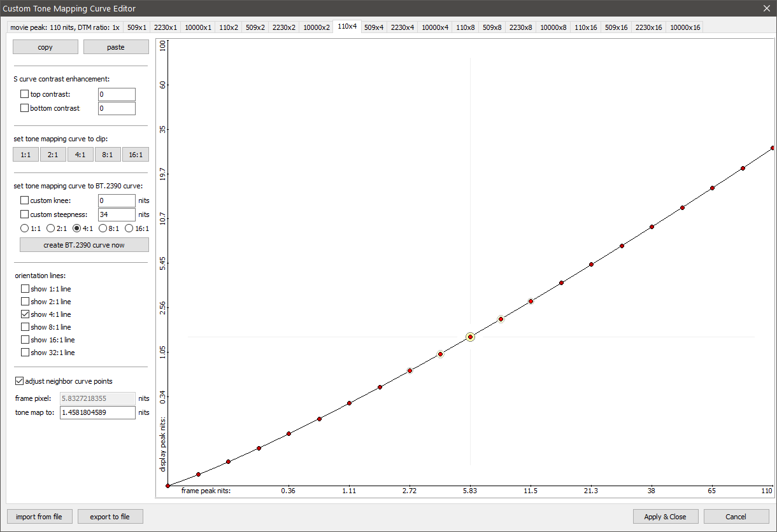Focus the custom knee nits field

click(x=117, y=200)
